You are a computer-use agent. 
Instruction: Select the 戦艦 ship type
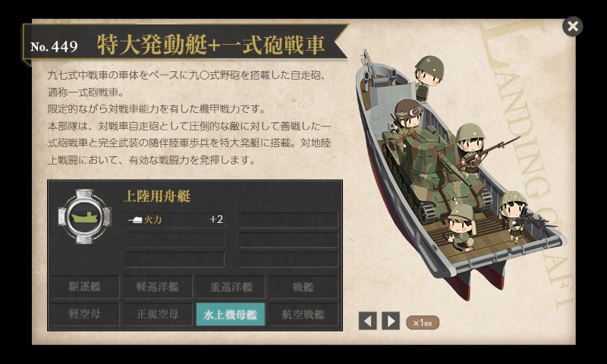pos(303,287)
